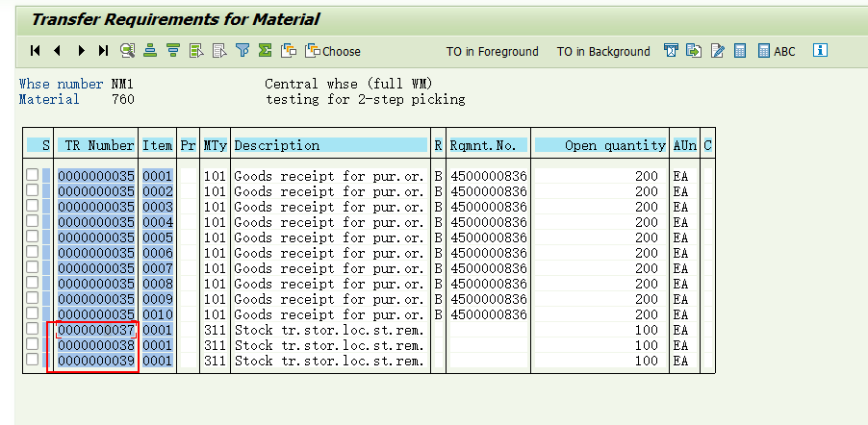Open TR number 0000000038 entry
The image size is (868, 425).
pos(96,345)
